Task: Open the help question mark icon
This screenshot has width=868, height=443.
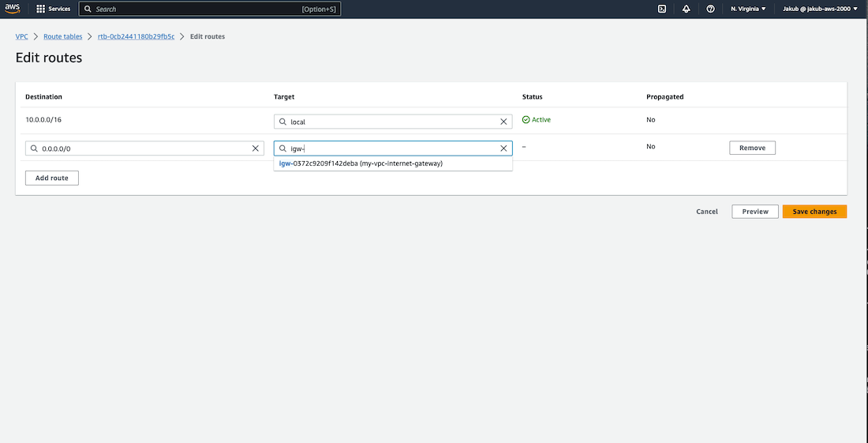Action: coord(711,9)
